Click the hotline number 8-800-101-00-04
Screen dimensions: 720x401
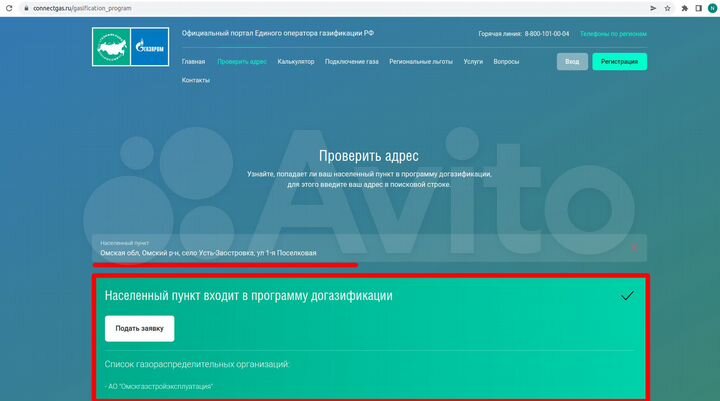click(x=547, y=34)
